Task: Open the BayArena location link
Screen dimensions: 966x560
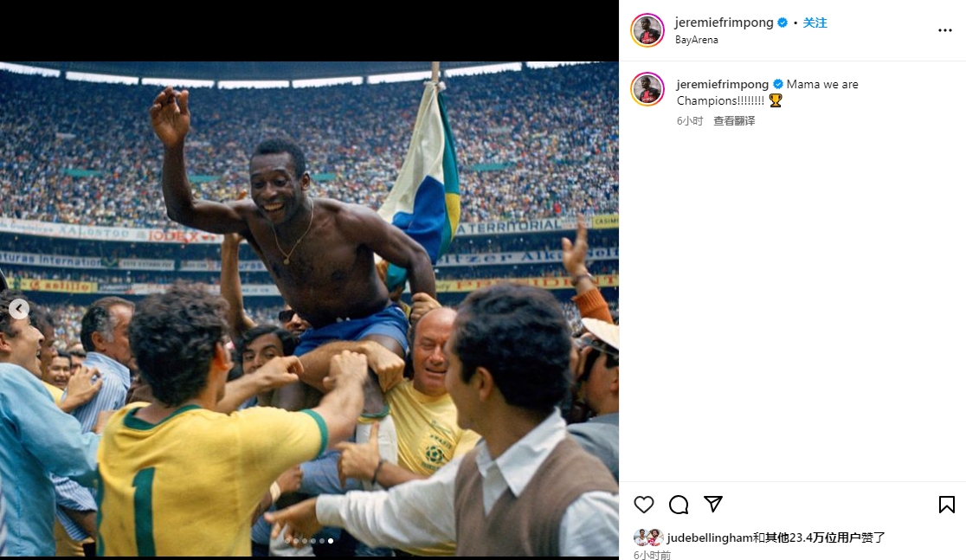Action: tap(696, 40)
